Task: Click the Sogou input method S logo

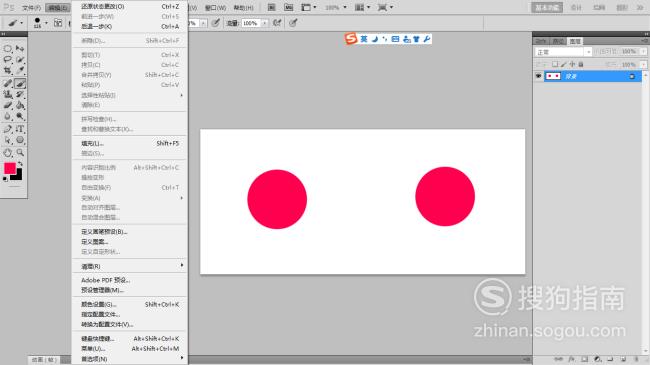Action: pos(351,39)
